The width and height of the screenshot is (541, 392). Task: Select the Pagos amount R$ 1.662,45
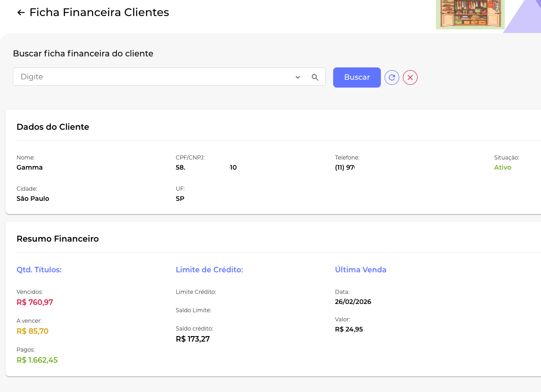(37, 360)
